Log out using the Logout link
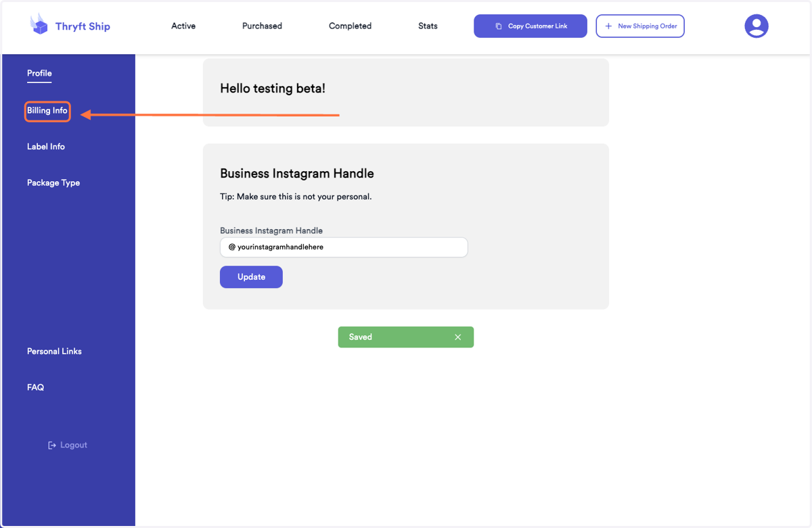812x528 pixels. [68, 445]
